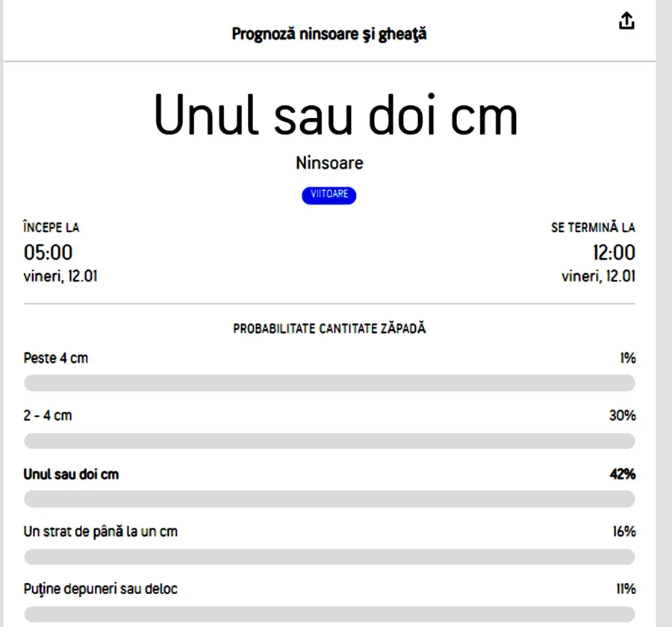672x627 pixels.
Task: Click the "PROBABILITATE CANTITATE ZĂPADĂ" section heading
Action: coord(329,328)
